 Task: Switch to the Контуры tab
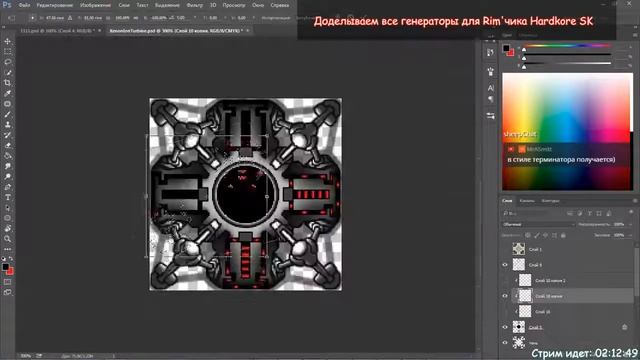click(550, 201)
